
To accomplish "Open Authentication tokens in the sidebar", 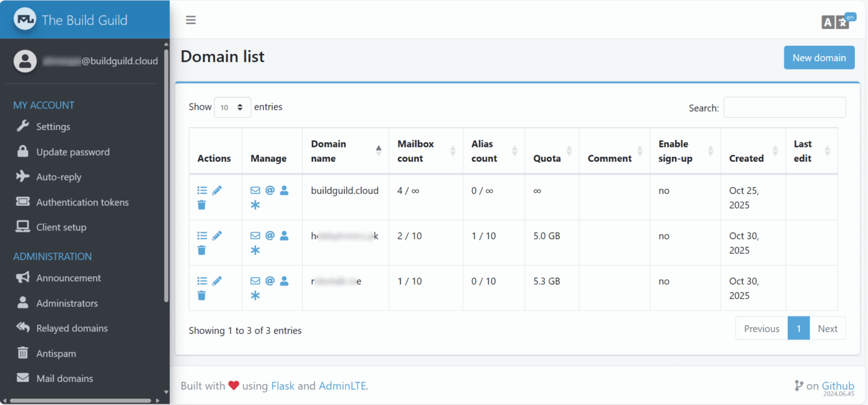I will point(82,202).
